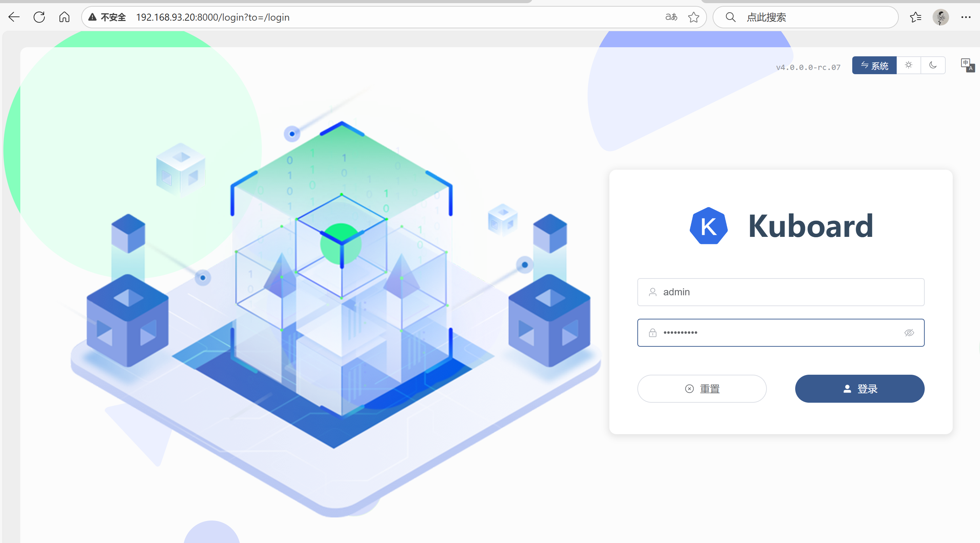Click the 登录 login button
The height and width of the screenshot is (543, 980).
(x=860, y=389)
